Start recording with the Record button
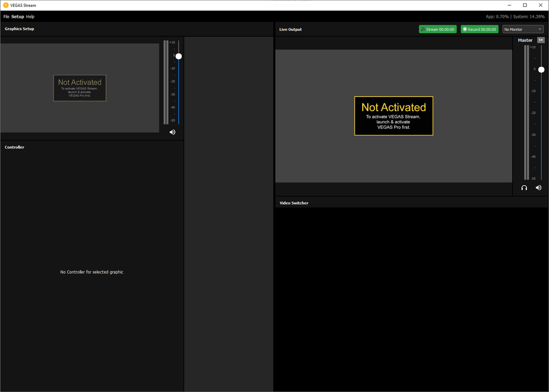 click(479, 29)
